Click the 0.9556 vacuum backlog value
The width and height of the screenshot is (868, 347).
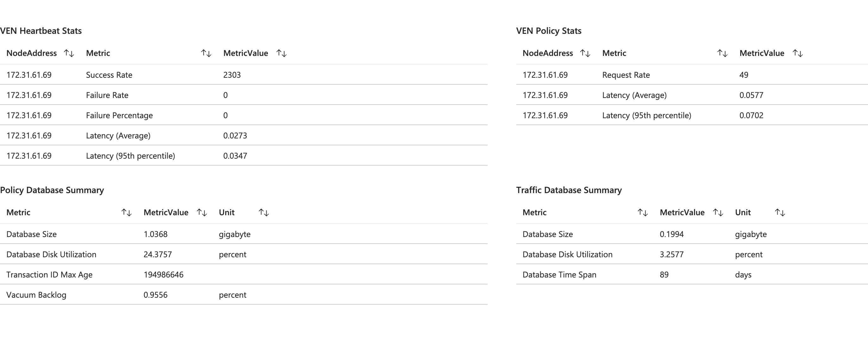pyautogui.click(x=155, y=295)
